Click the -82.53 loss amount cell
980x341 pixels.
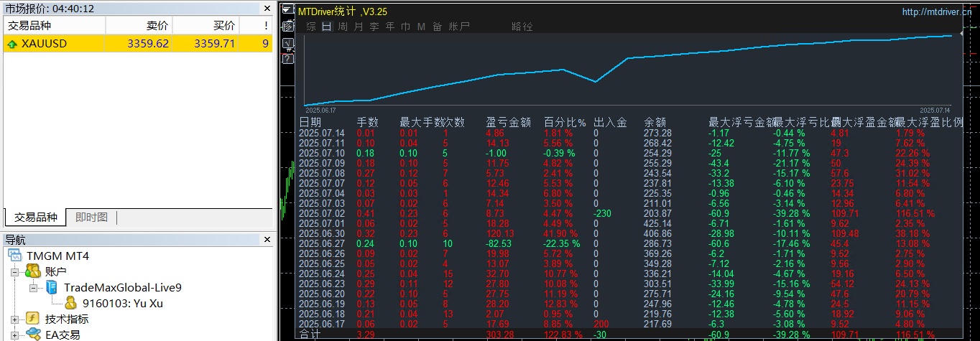pos(500,244)
